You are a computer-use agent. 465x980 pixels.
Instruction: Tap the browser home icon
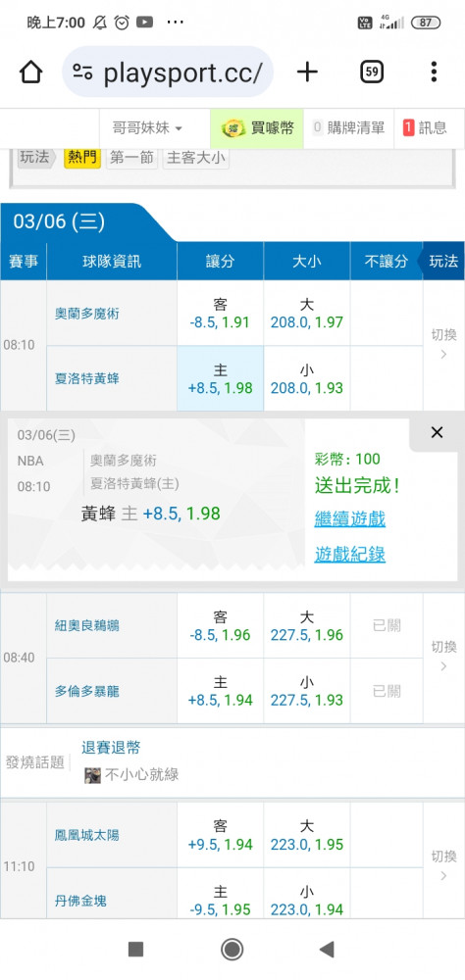[x=30, y=73]
